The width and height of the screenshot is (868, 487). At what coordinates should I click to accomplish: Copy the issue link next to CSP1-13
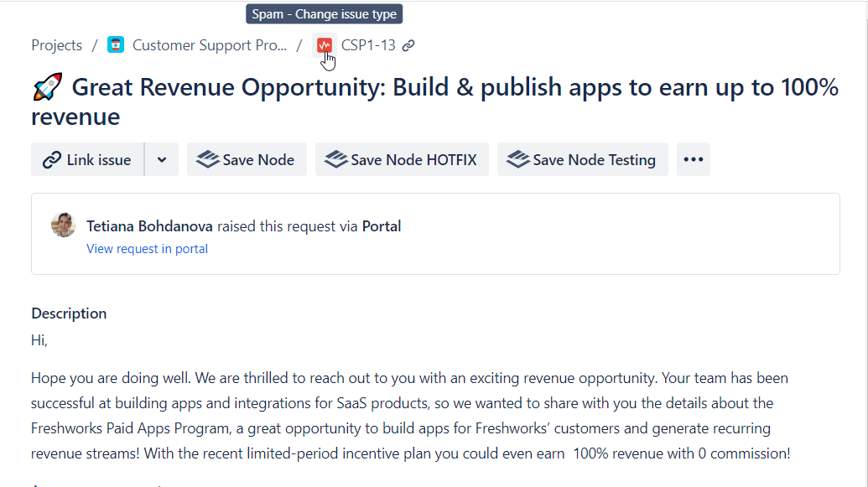pos(408,45)
